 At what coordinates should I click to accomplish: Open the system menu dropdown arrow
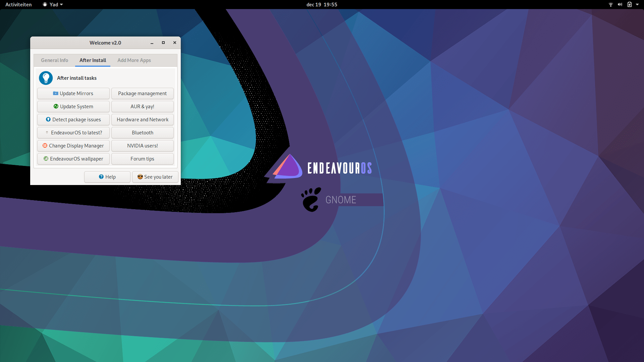pos(637,5)
